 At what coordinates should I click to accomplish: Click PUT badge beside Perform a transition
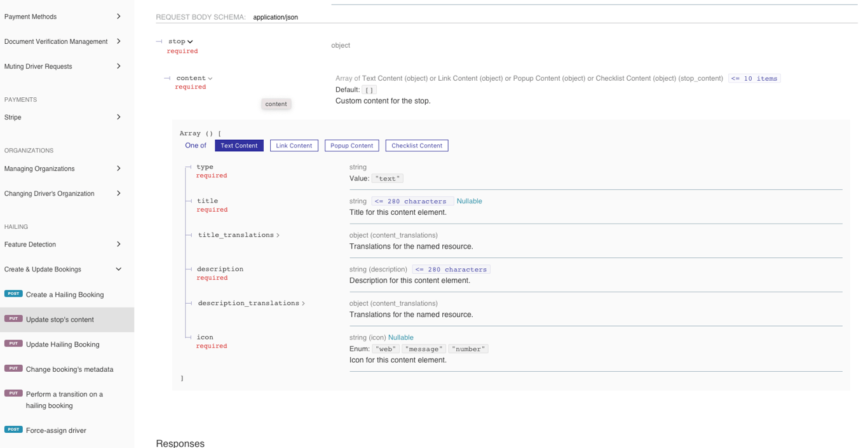(x=13, y=393)
